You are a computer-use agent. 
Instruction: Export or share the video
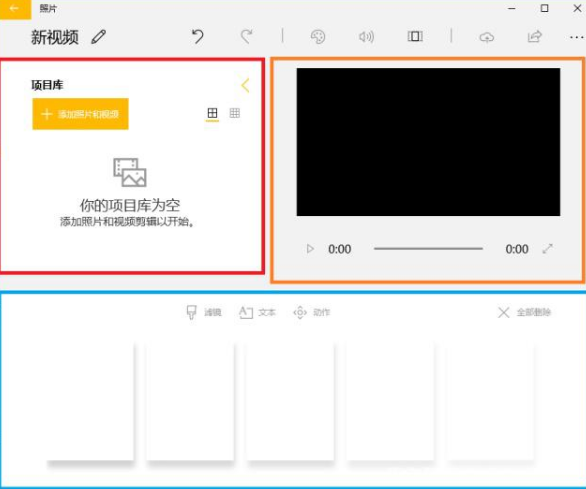pyautogui.click(x=535, y=36)
